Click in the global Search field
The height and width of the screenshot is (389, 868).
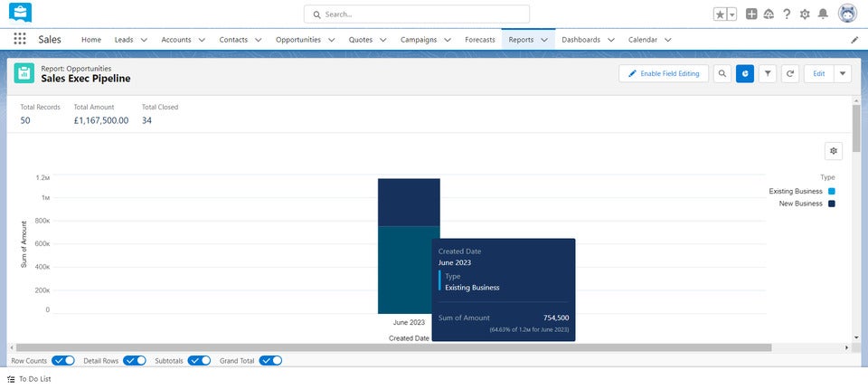click(416, 14)
